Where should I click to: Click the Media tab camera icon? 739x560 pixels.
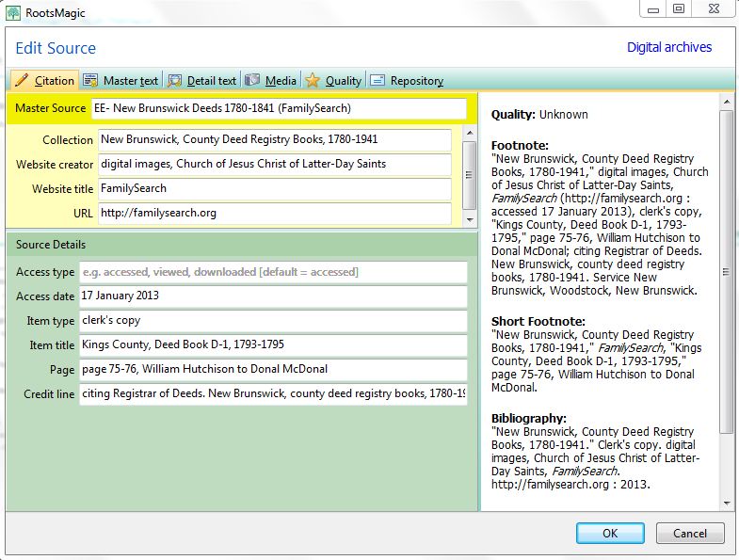coord(252,80)
